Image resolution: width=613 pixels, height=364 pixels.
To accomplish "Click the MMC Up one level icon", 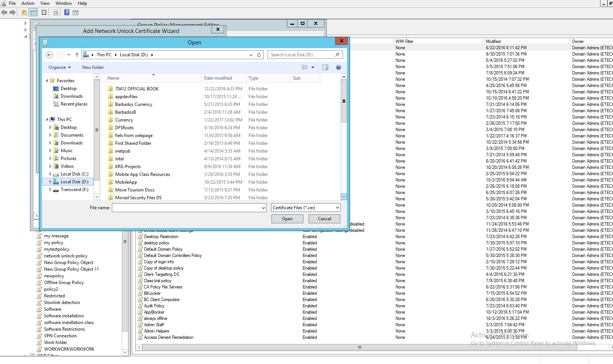I will (x=24, y=13).
